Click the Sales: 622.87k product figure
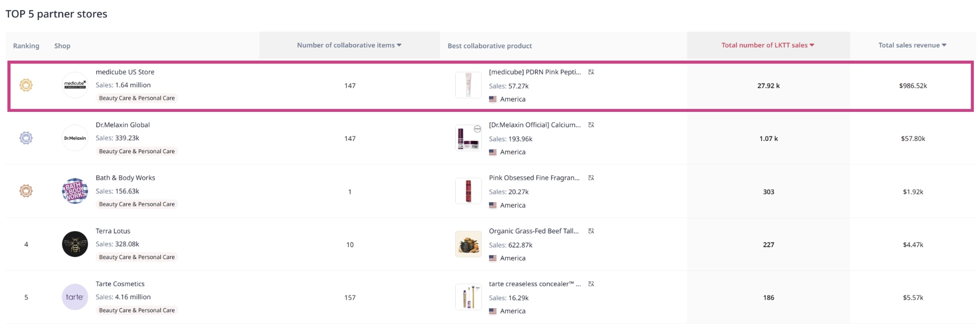This screenshot has height=328, width=980. tap(511, 245)
